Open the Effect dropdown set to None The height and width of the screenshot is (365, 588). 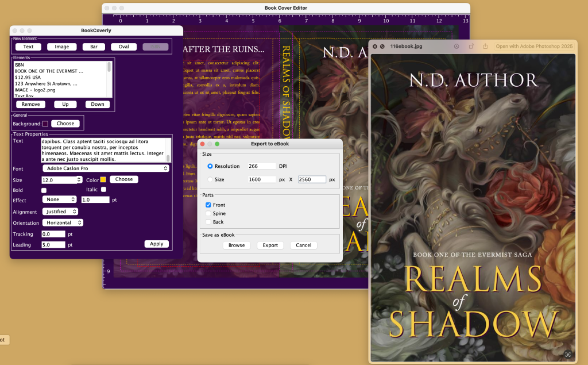coord(59,199)
